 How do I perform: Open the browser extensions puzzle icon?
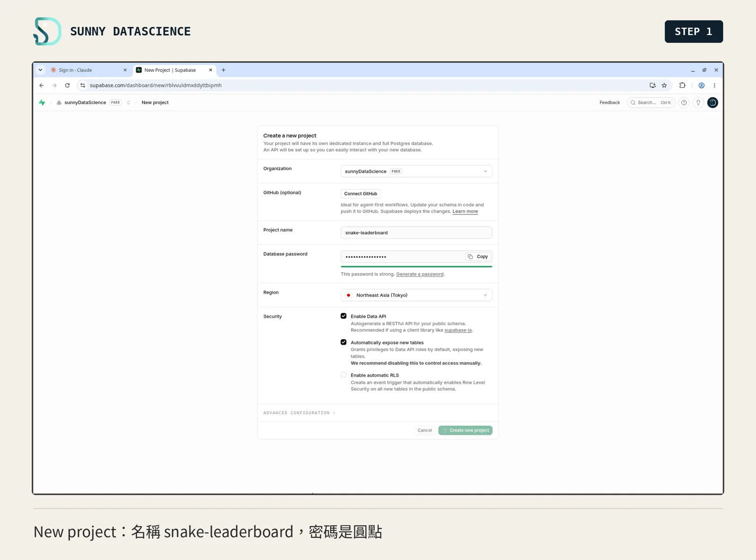[682, 86]
